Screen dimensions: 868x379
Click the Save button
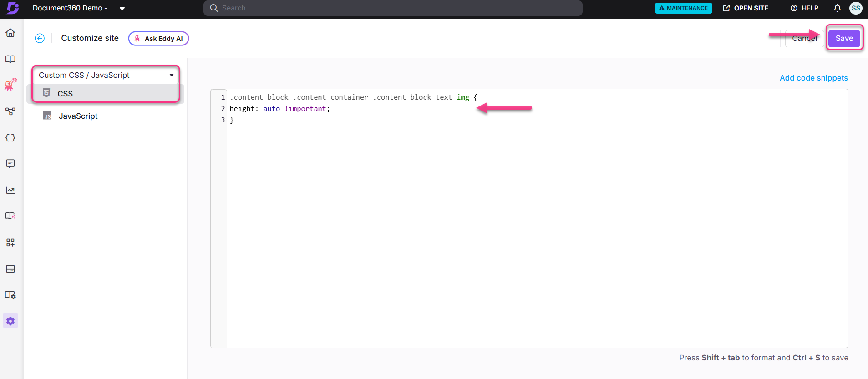[x=844, y=39]
